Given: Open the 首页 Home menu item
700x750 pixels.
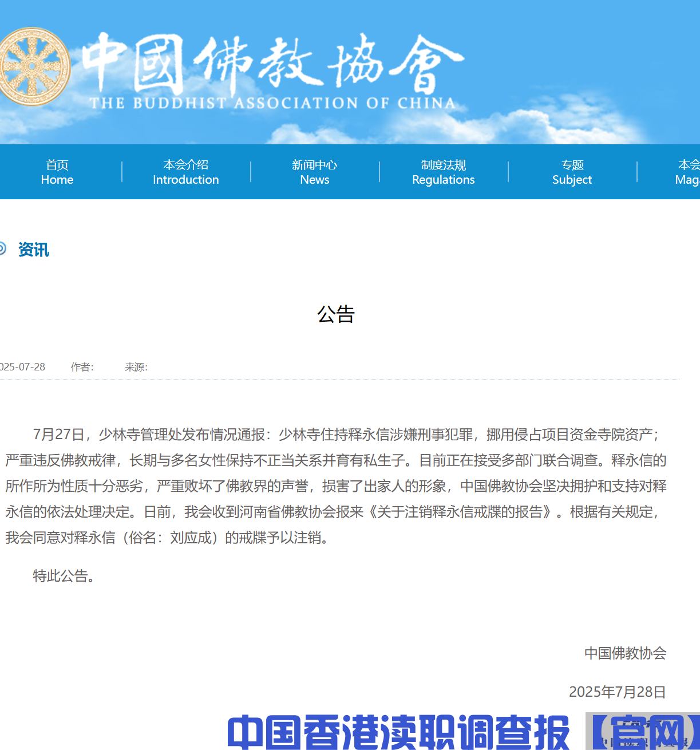Looking at the screenshot, I should 57,172.
